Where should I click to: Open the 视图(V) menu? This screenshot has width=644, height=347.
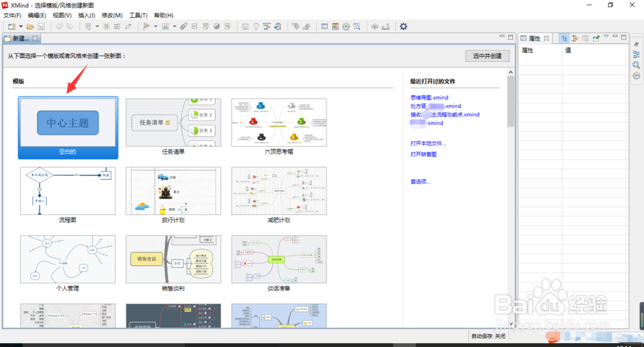tap(62, 15)
